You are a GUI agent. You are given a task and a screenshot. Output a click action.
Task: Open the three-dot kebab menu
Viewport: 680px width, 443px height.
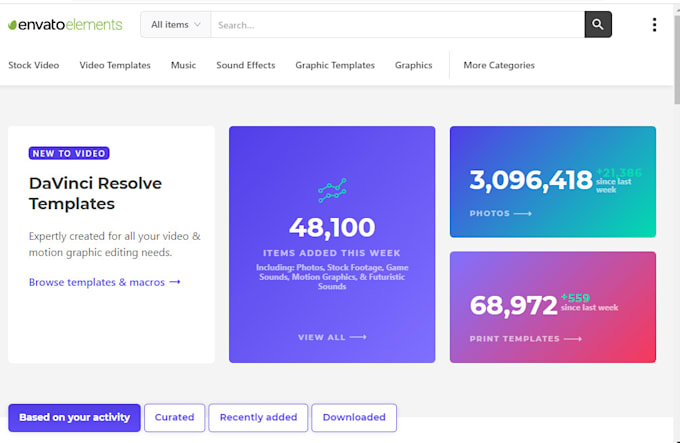tap(654, 25)
